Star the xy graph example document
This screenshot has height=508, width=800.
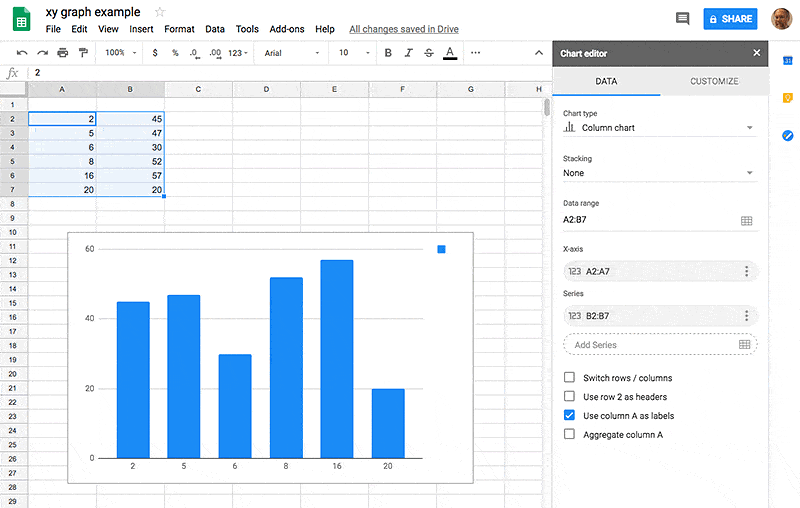coord(159,12)
